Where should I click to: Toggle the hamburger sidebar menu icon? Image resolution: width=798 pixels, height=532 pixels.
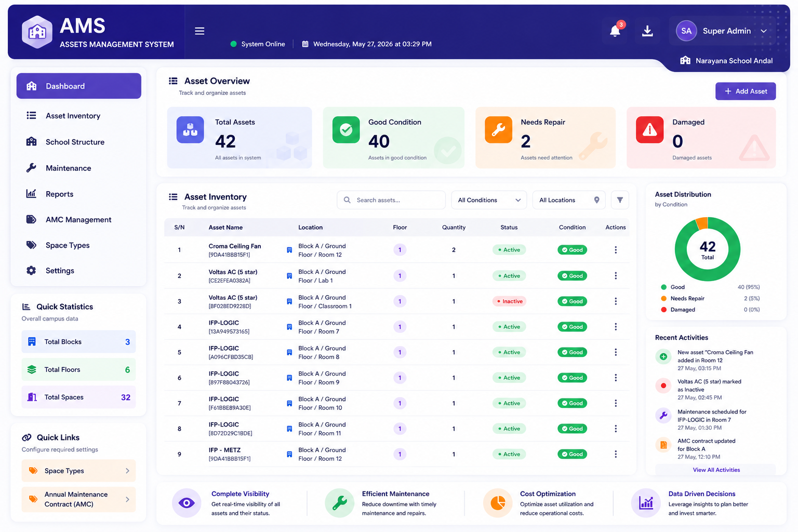pos(199,31)
